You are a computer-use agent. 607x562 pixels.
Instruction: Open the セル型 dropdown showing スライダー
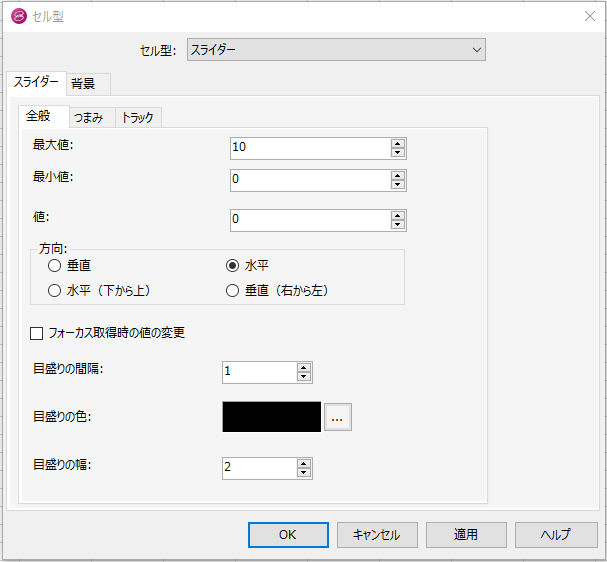pos(336,50)
